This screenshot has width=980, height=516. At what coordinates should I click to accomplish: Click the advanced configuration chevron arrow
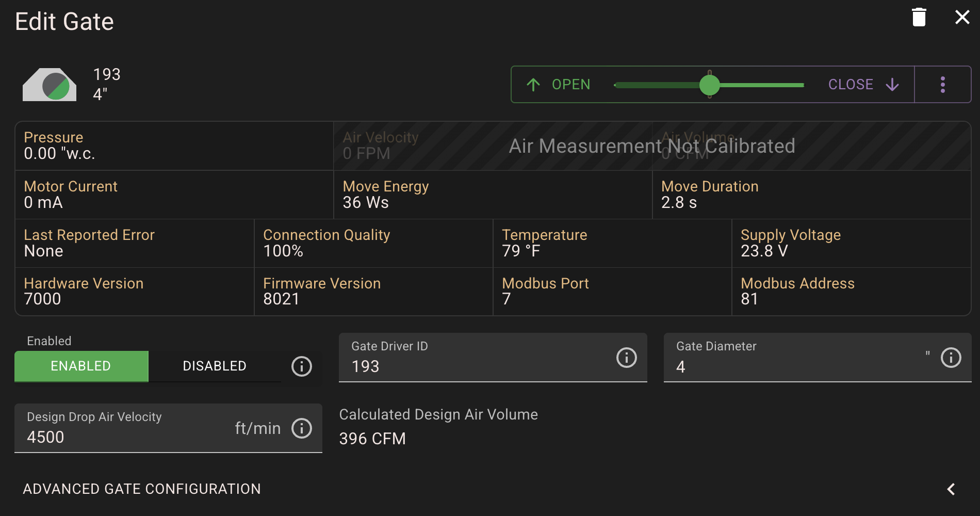951,489
